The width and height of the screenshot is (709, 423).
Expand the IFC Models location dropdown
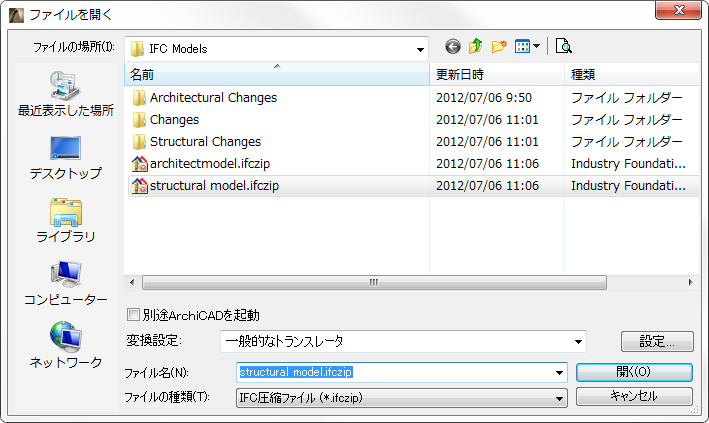coord(420,49)
